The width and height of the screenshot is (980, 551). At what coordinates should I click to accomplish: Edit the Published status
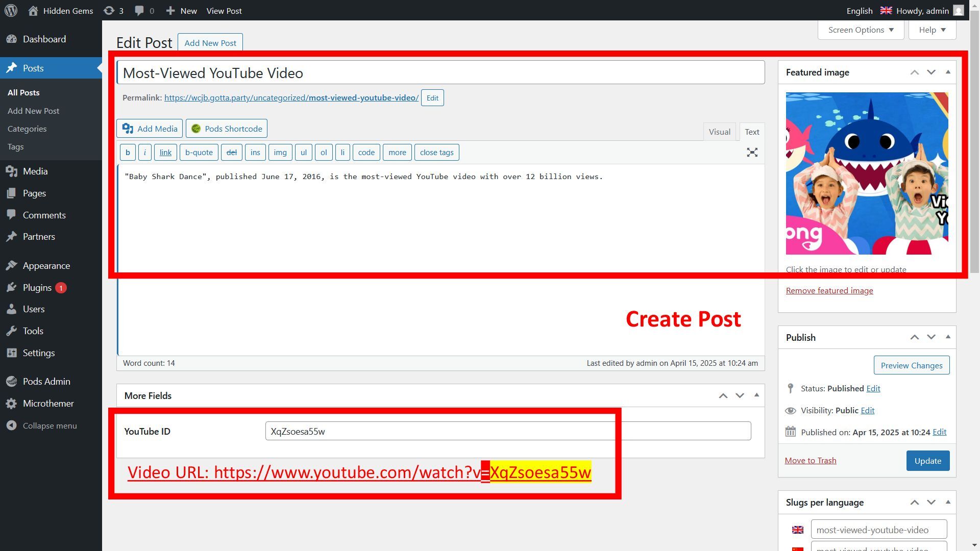point(873,388)
